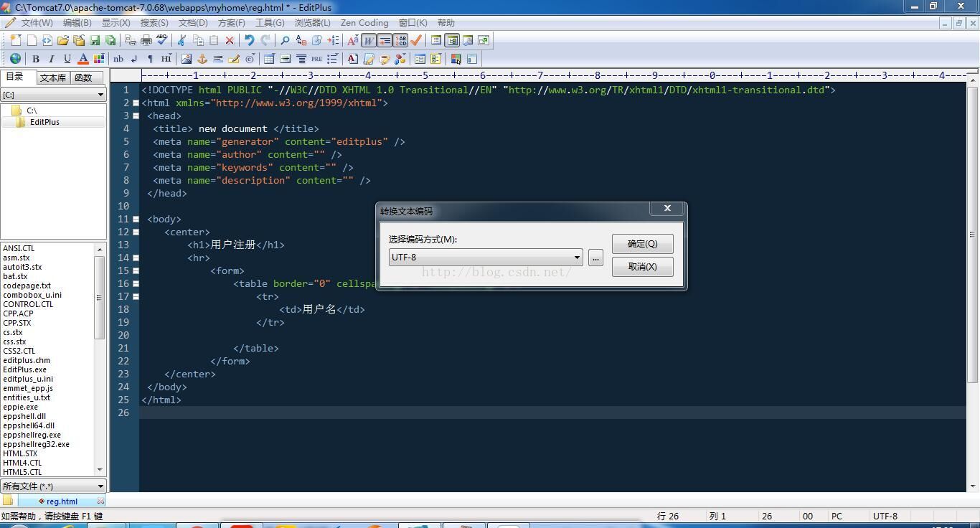Insert non-breaking space with nb icon
The image size is (980, 528).
coord(118,59)
